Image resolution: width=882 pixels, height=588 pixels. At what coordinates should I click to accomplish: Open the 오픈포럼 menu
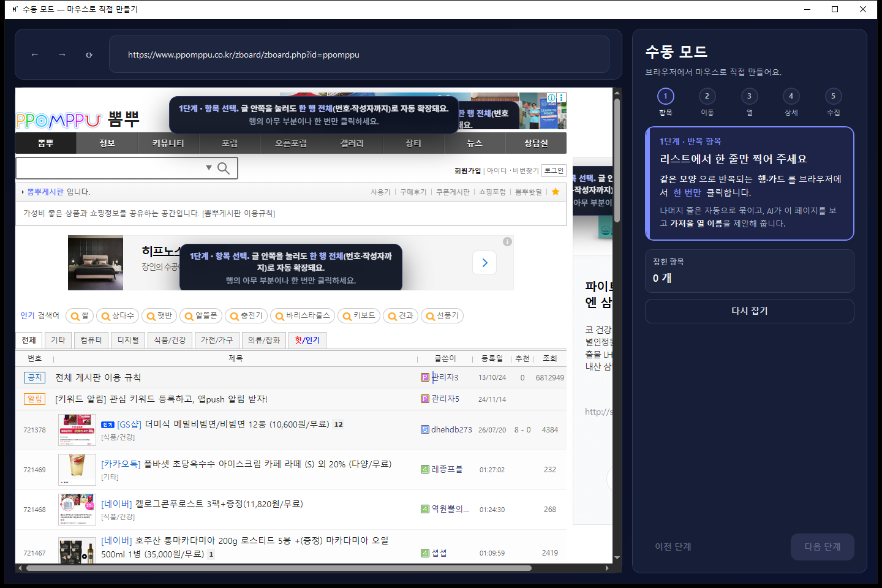(291, 143)
